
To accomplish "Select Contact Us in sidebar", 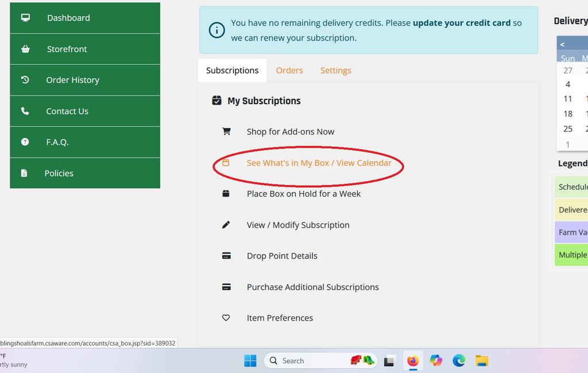I will (x=85, y=111).
